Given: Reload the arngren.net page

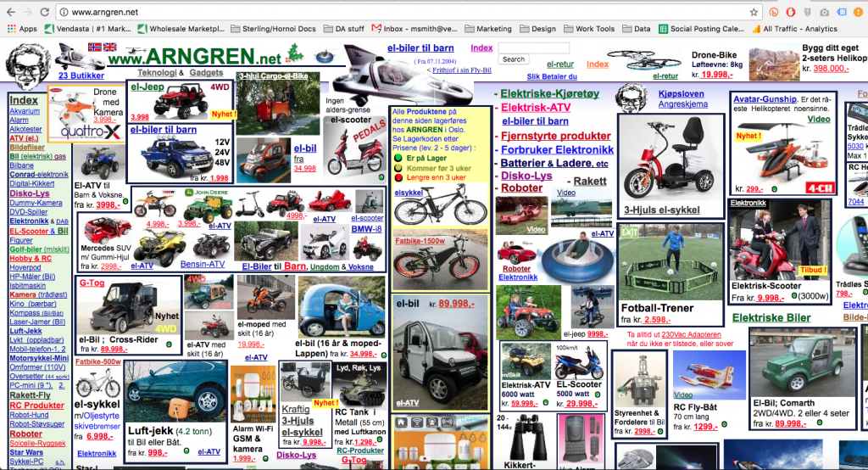Looking at the screenshot, I should (45, 12).
